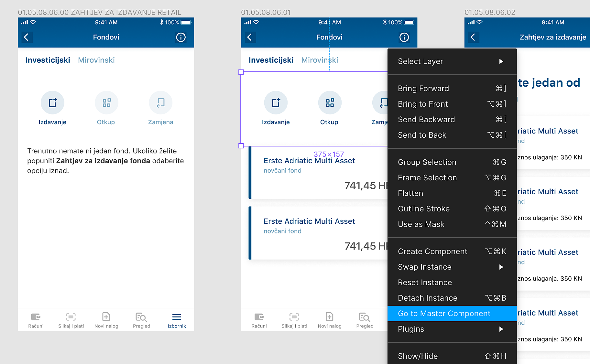
Task: Select Investicijski tab in second screen
Action: click(271, 60)
